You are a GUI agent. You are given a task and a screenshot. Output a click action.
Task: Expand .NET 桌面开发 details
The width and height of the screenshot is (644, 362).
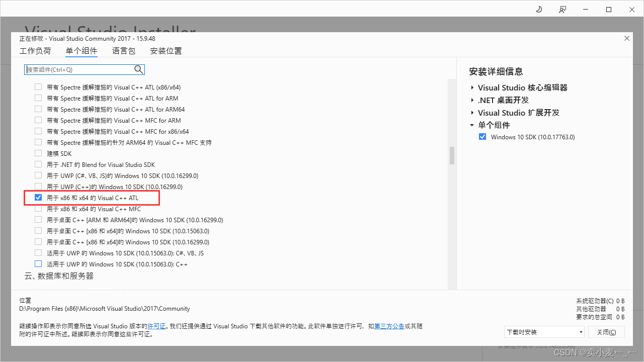pos(472,100)
